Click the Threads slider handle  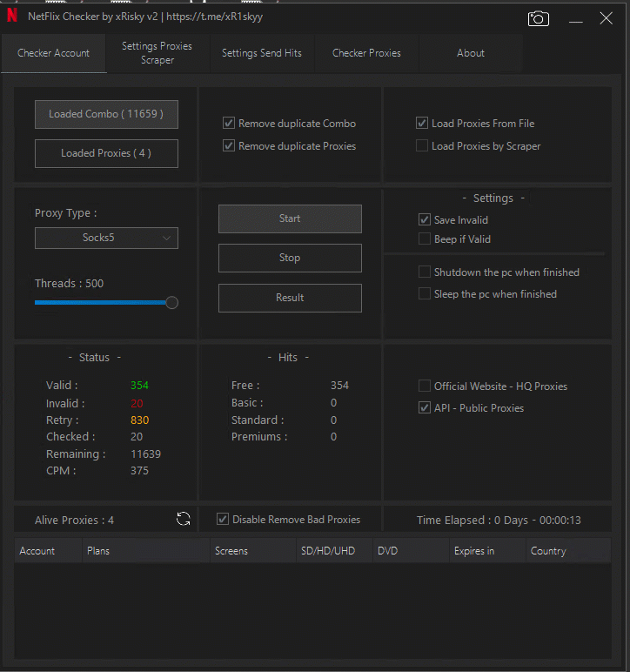(x=171, y=303)
